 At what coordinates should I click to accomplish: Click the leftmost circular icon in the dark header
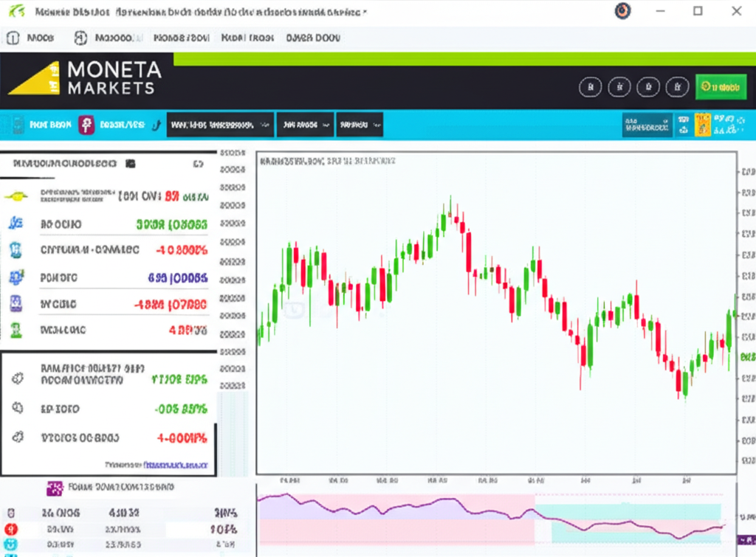coord(589,88)
